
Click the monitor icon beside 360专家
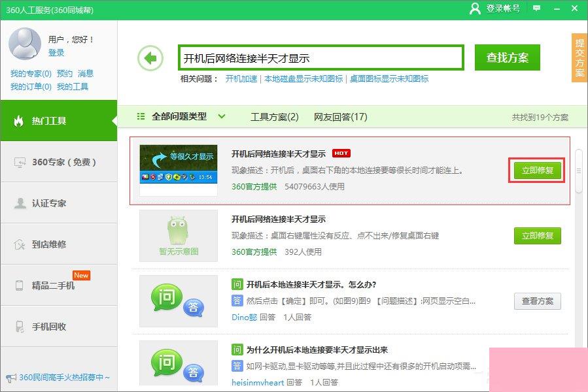coord(20,162)
